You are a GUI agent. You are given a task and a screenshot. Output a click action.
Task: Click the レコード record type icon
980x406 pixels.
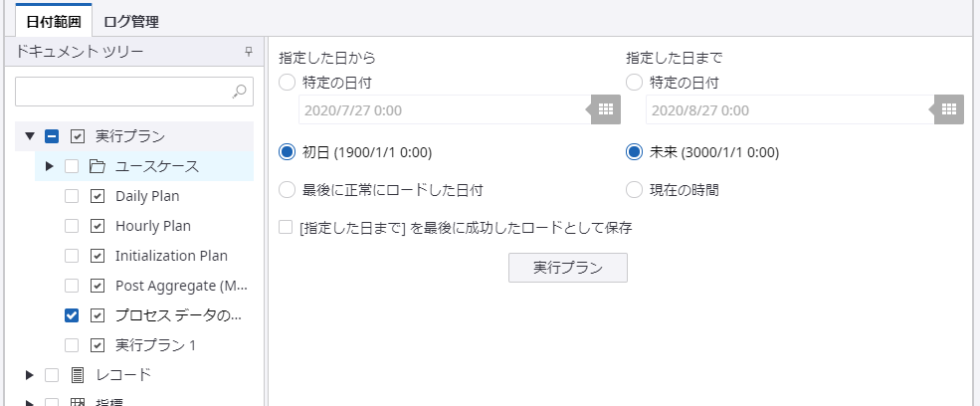click(x=78, y=375)
